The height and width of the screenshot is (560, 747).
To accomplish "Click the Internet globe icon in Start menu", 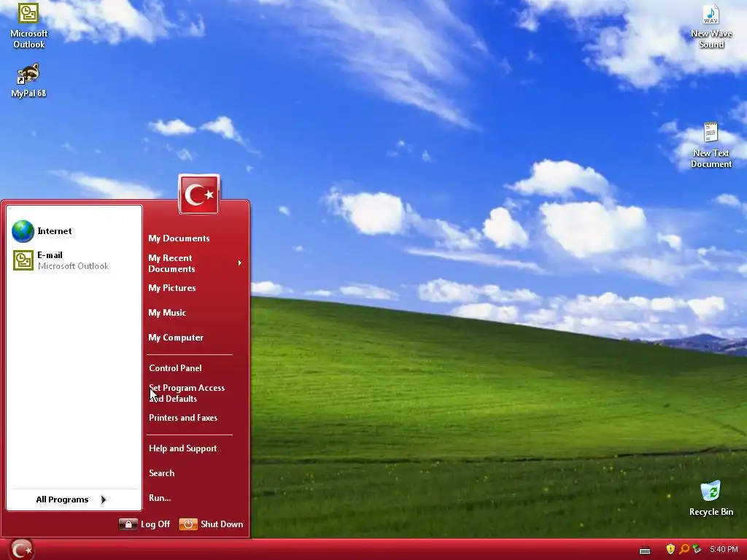I will [x=23, y=231].
